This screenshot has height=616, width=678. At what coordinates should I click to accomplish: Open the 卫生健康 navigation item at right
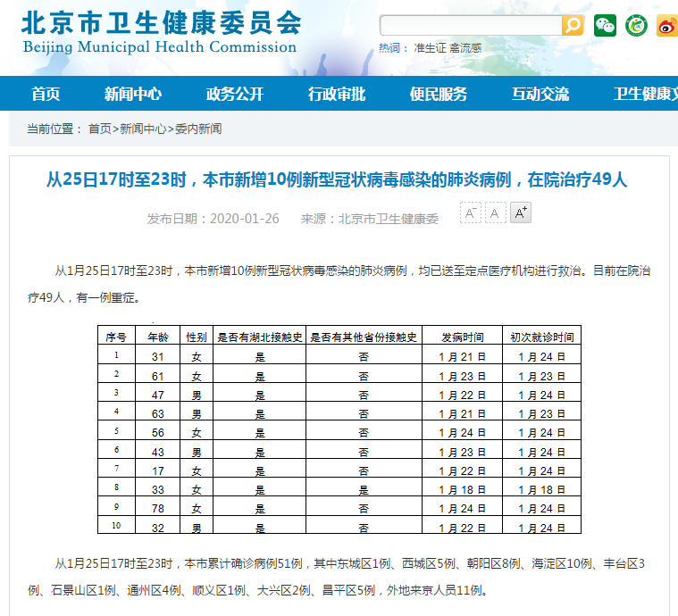coord(646,94)
